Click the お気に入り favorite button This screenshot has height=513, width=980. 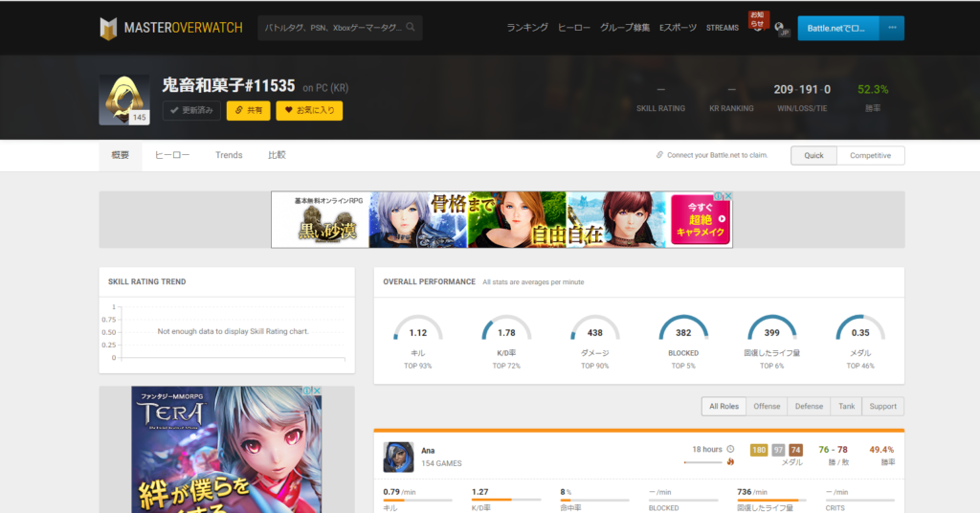click(x=309, y=110)
